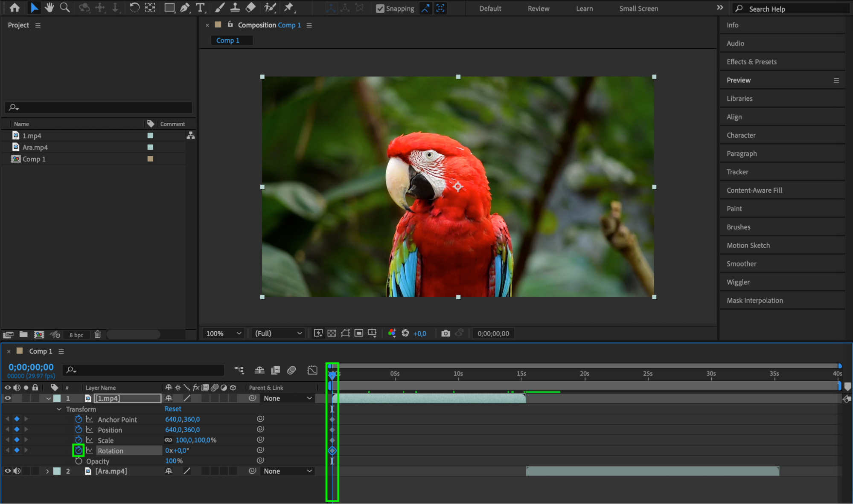Take a snapshot with camera icon
The image size is (853, 504).
coord(445,333)
